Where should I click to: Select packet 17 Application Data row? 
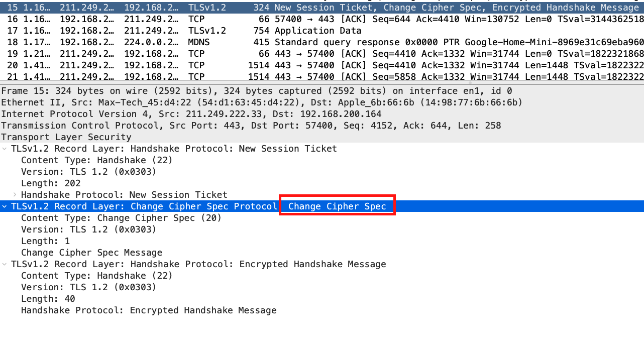321,31
